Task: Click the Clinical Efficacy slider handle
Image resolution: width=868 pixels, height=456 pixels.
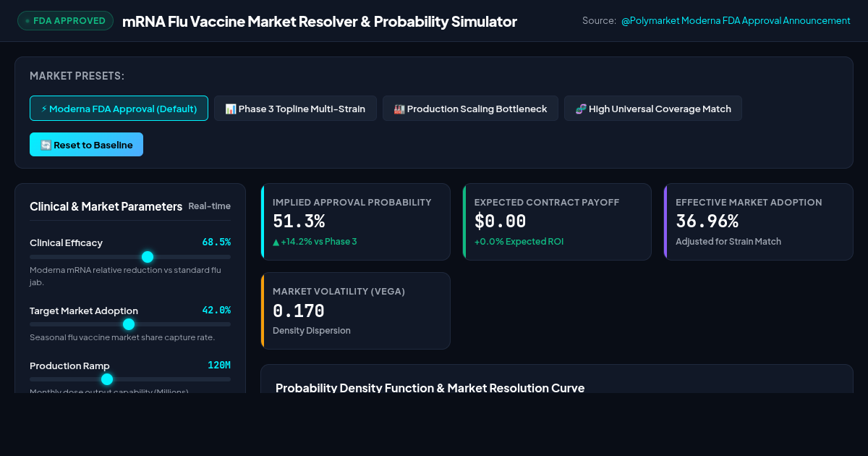Action: (148, 257)
